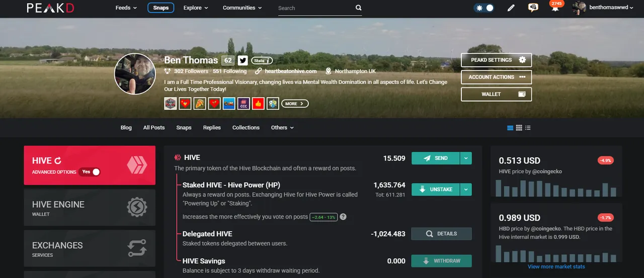Open the EXCHANGES services card
This screenshot has width=644, height=278.
pyautogui.click(x=90, y=248)
